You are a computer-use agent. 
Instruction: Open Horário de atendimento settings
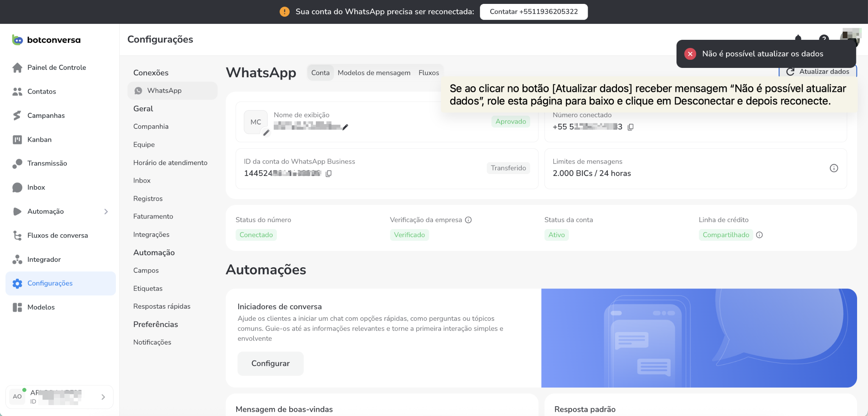click(170, 163)
